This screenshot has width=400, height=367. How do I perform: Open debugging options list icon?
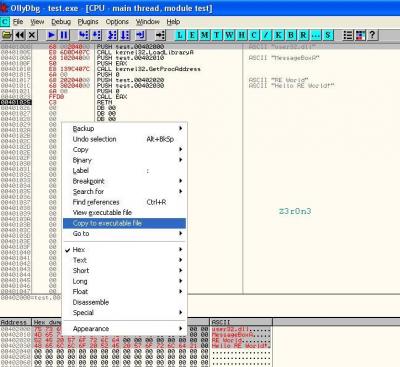tap(348, 35)
